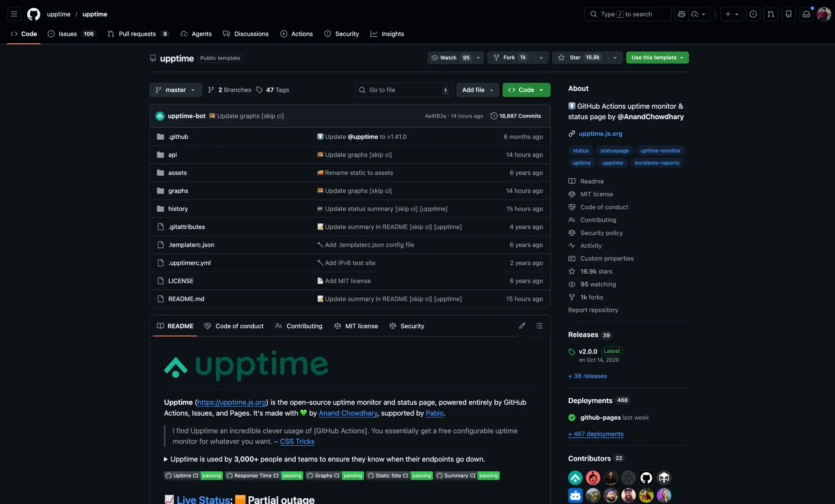Screen dimensions: 835x504
Task: Open the upptime.js.org website link
Action: point(600,134)
